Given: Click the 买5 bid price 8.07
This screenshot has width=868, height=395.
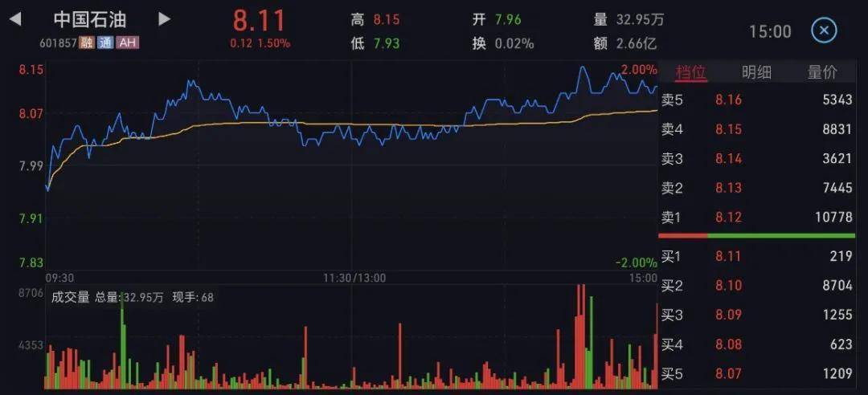Looking at the screenshot, I should click(x=728, y=374).
